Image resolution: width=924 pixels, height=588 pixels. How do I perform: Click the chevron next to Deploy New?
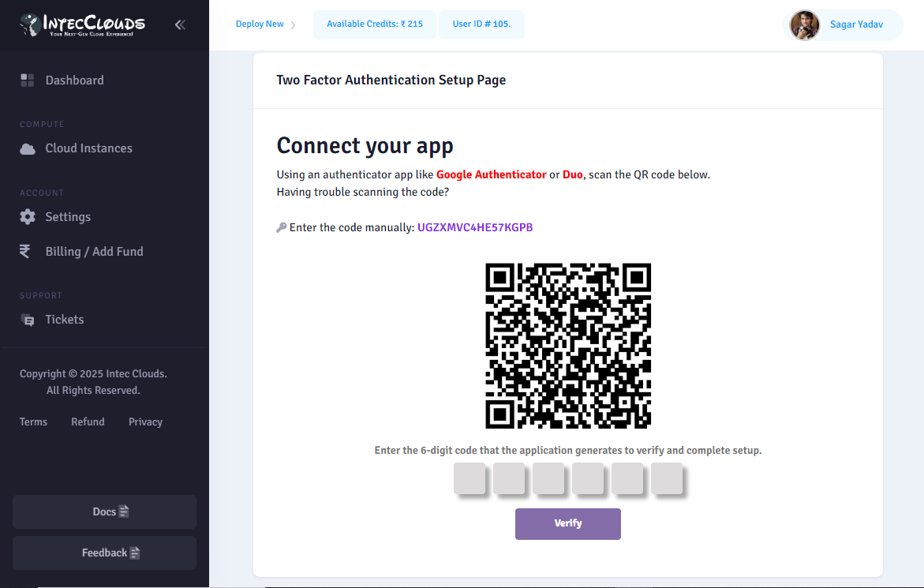[293, 24]
